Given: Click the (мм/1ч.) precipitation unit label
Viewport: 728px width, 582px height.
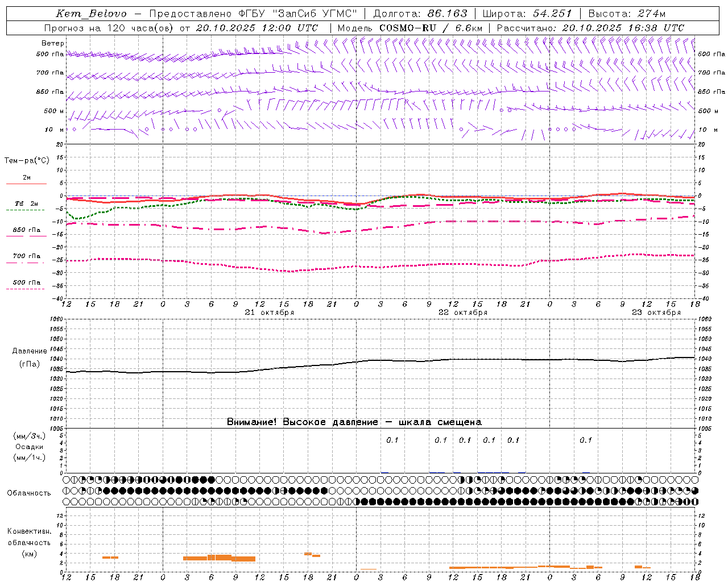Looking at the screenshot, I should pos(30,458).
